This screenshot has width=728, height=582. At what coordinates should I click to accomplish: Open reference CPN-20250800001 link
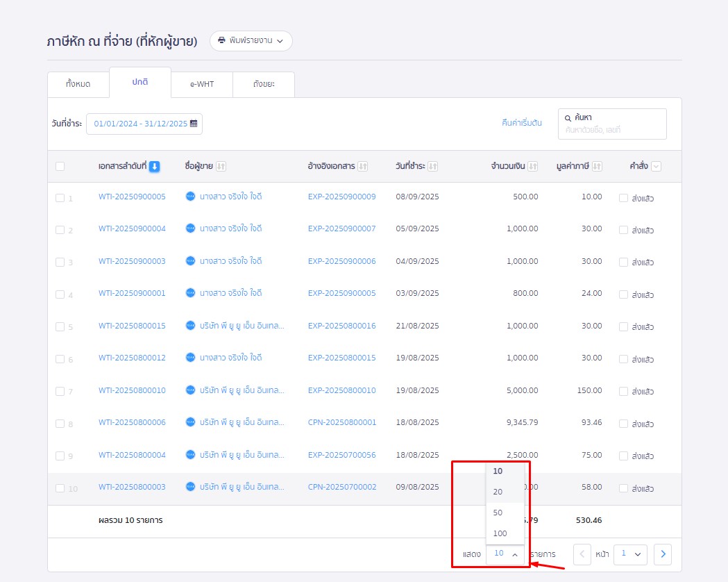tap(342, 422)
